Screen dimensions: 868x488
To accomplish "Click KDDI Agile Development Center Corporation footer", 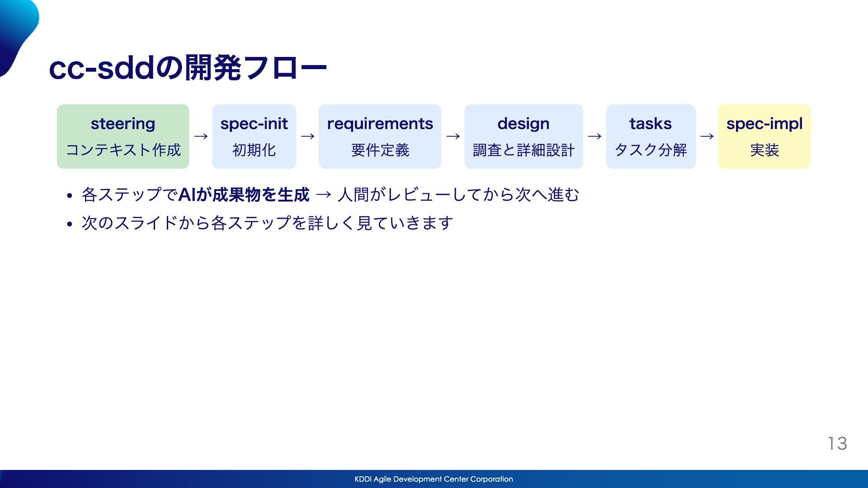I will coord(434,479).
